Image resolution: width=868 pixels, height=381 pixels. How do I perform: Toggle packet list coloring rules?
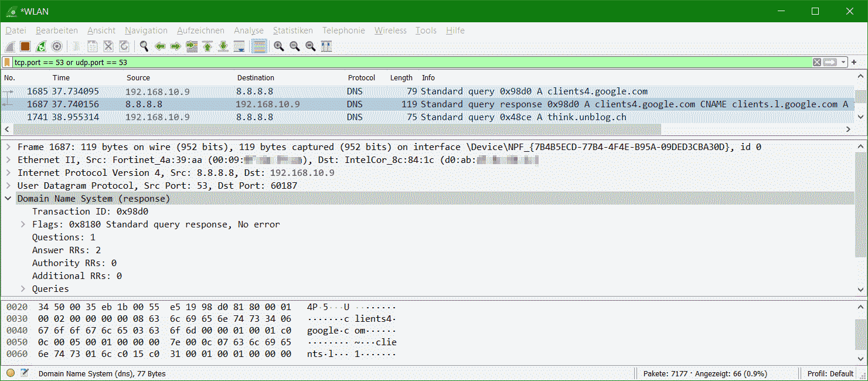click(259, 46)
